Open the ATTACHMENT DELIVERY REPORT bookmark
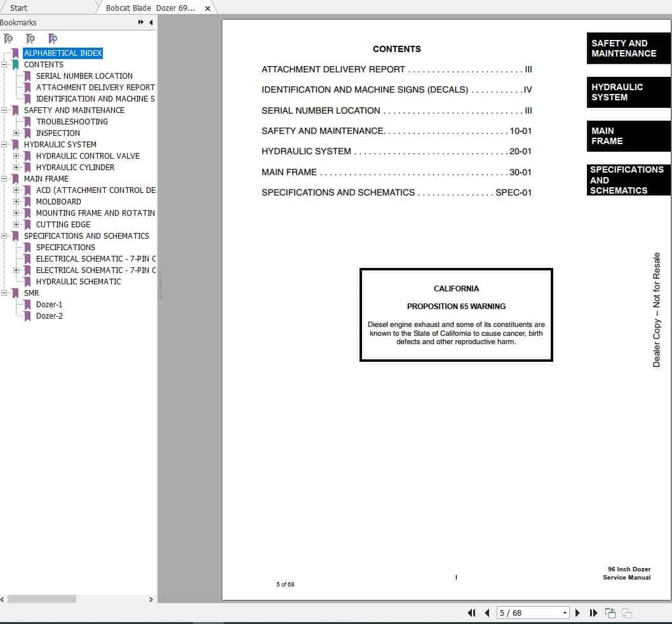 (x=95, y=88)
